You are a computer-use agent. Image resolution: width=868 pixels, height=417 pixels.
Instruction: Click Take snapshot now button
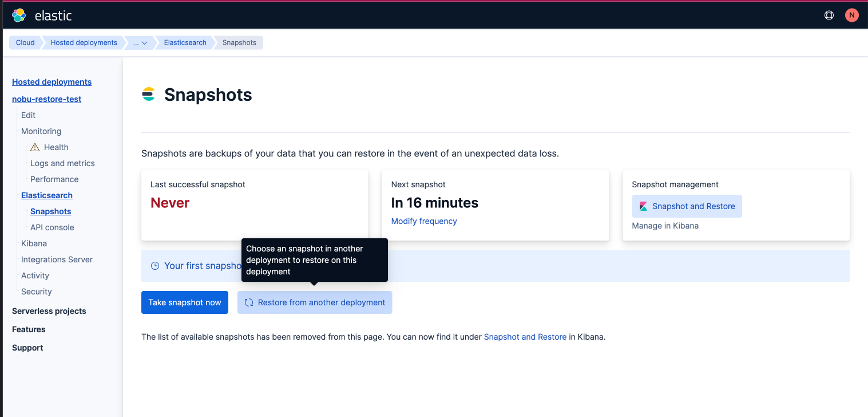tap(185, 302)
